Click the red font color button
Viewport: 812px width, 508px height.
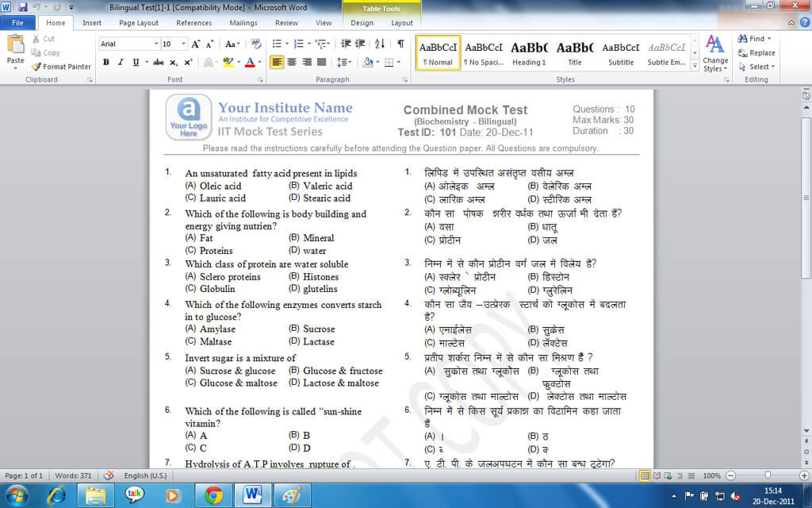click(250, 62)
